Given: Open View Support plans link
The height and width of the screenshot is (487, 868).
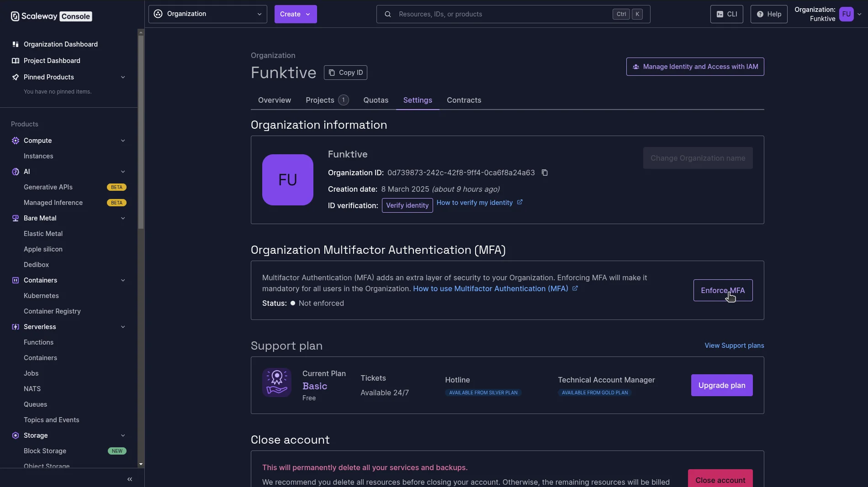Looking at the screenshot, I should point(734,346).
